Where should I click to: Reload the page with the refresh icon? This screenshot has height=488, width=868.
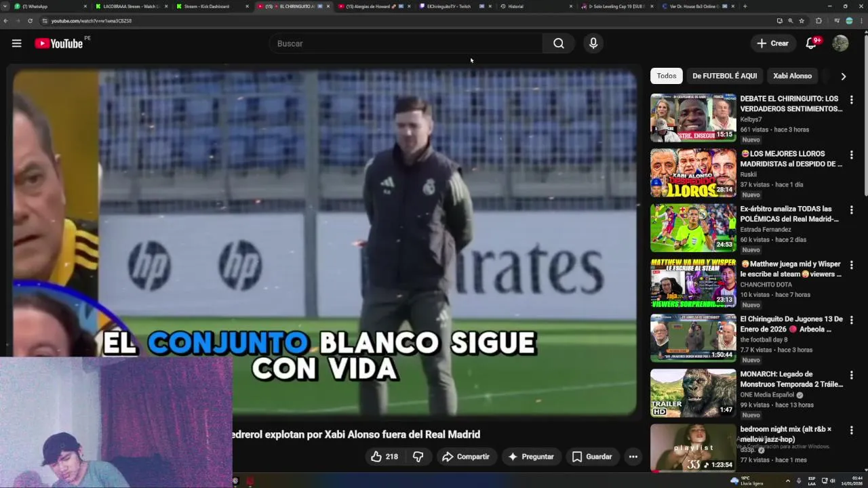click(30, 21)
